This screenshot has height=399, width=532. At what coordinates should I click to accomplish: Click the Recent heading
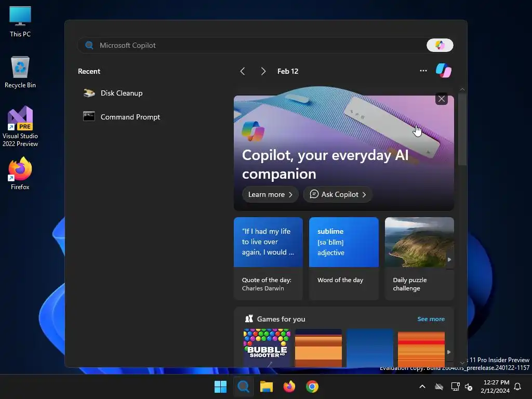point(89,71)
